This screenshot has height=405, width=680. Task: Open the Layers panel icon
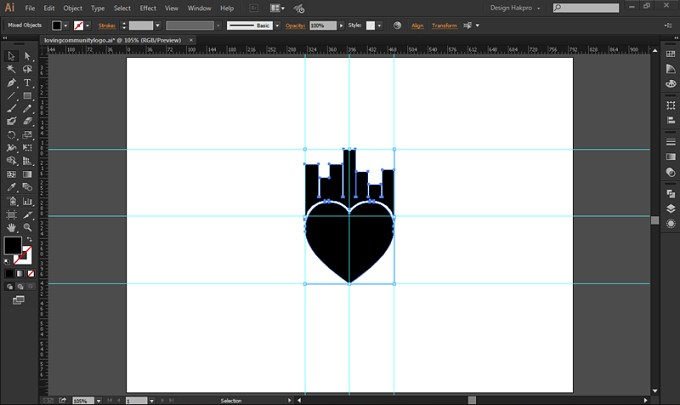coord(670,209)
